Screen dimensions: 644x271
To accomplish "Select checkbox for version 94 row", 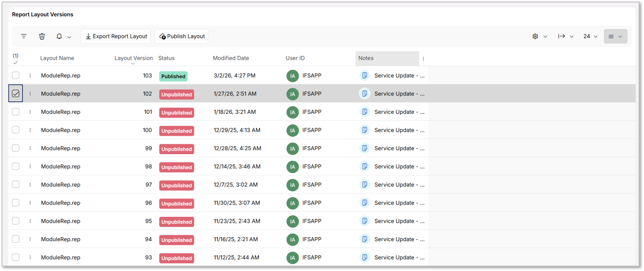I will tap(16, 239).
